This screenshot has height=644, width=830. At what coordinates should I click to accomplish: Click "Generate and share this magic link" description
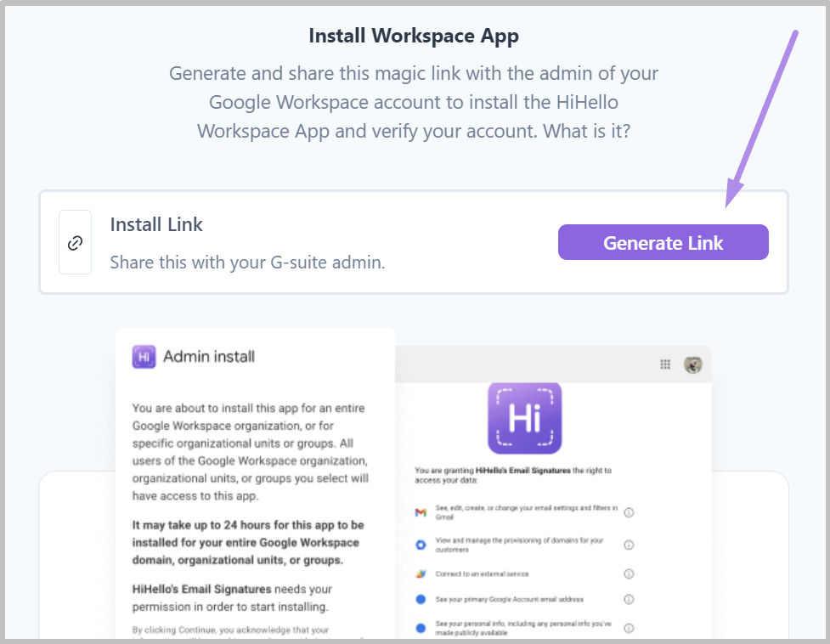414,102
